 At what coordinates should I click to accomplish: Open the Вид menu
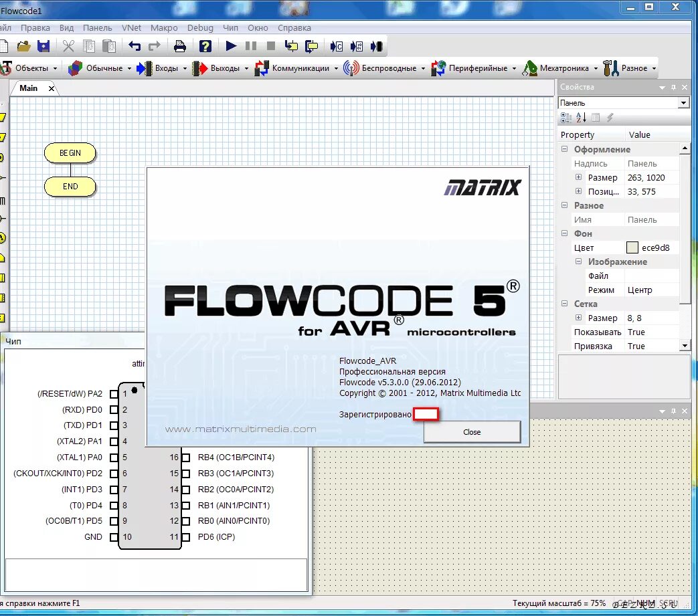pos(66,27)
